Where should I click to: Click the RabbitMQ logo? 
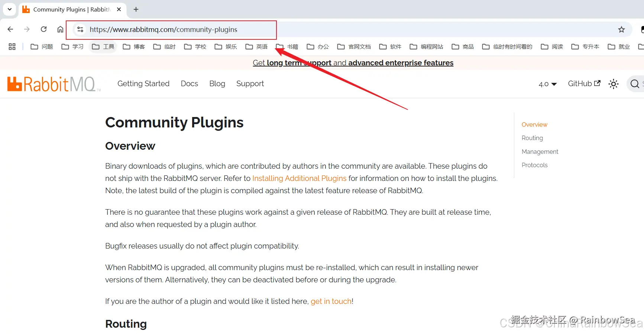pyautogui.click(x=54, y=84)
